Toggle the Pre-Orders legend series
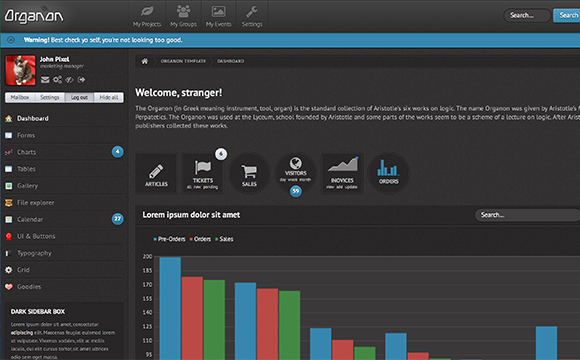The image size is (580, 360). (x=169, y=239)
